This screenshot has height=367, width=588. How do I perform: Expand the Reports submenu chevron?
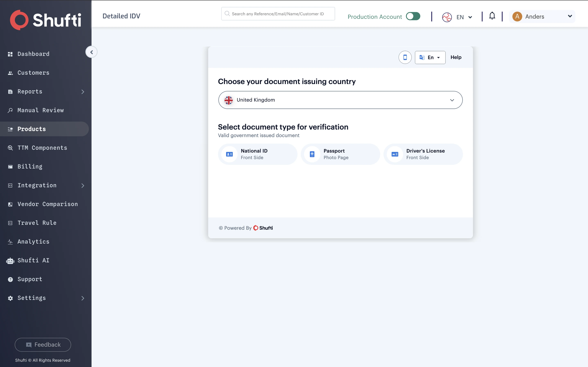(83, 92)
